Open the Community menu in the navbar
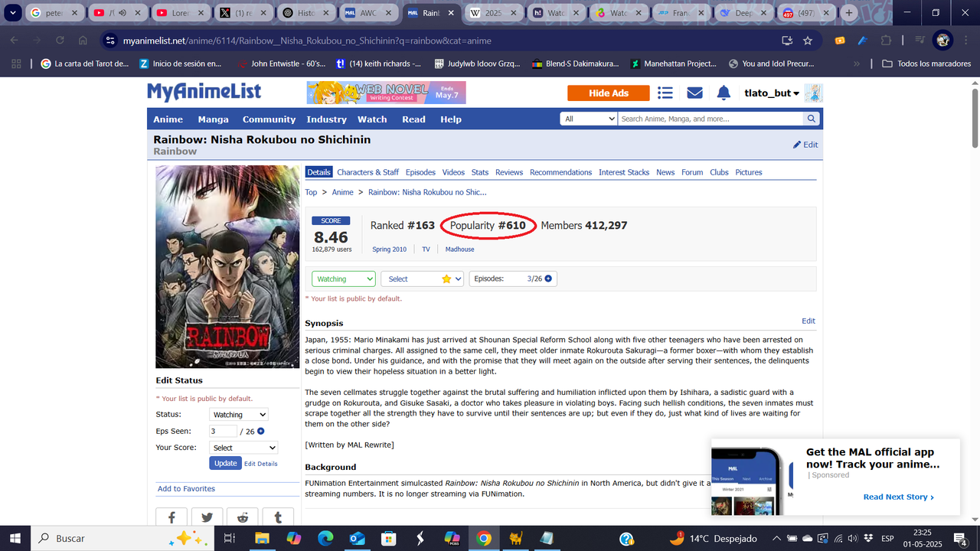Screen dimensions: 980x551 click(x=269, y=119)
